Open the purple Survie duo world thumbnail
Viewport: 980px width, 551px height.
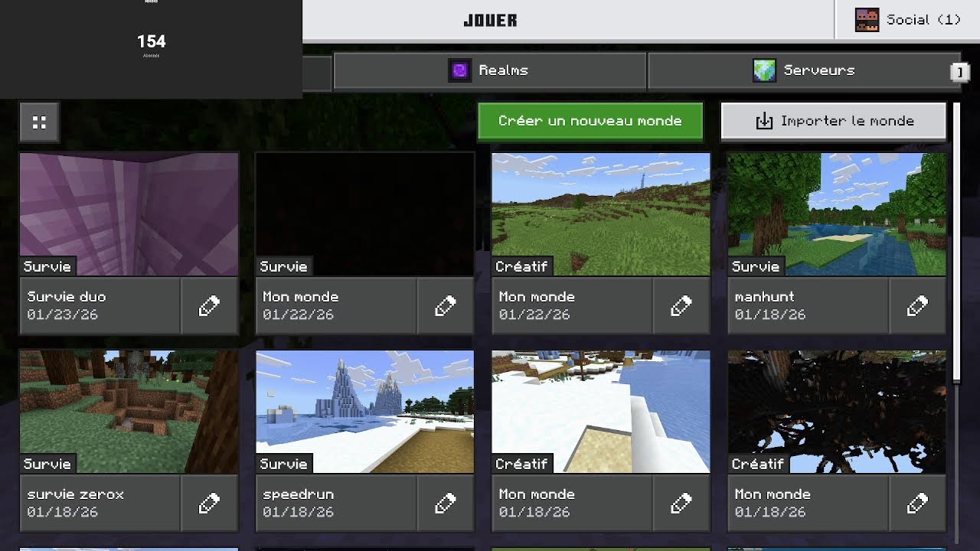pyautogui.click(x=129, y=214)
